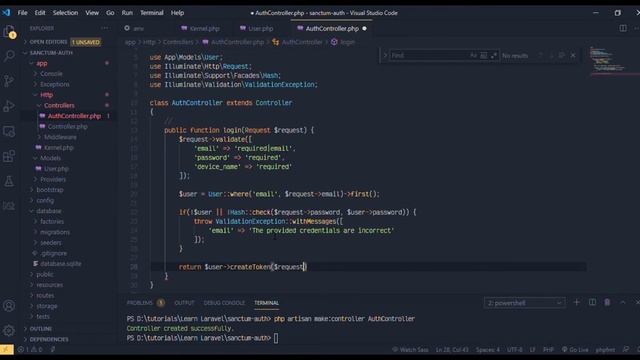Close the find widget
Image resolution: width=640 pixels, height=360 pixels.
tap(573, 55)
